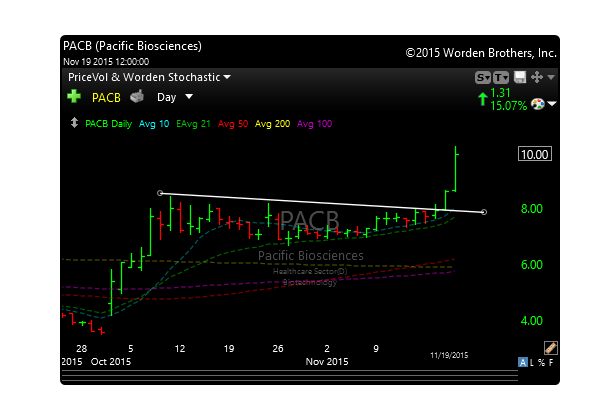
Task: Open the Day timeframe dropdown arrow
Action: click(x=189, y=96)
